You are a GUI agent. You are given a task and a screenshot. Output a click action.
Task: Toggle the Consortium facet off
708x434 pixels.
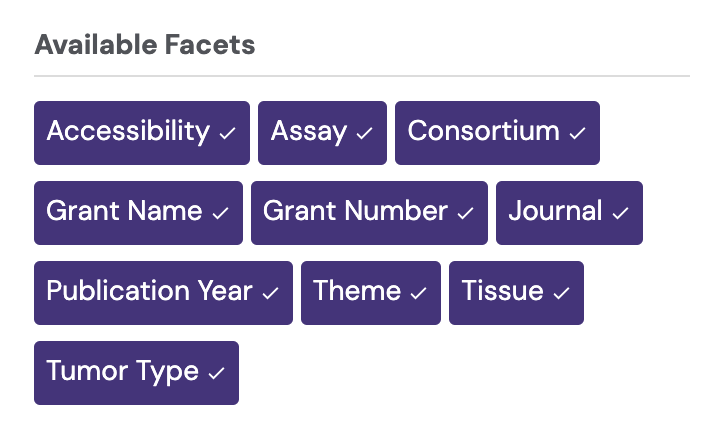497,132
